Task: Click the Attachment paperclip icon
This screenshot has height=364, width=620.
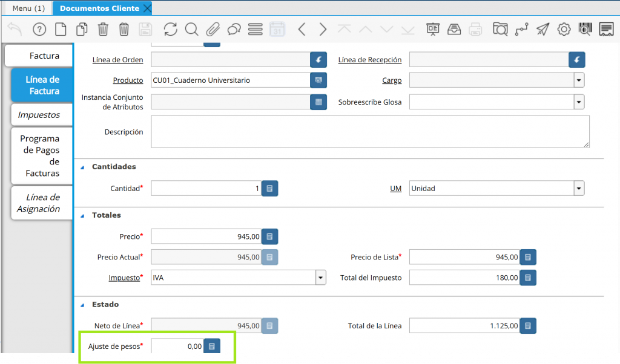Action: point(213,29)
